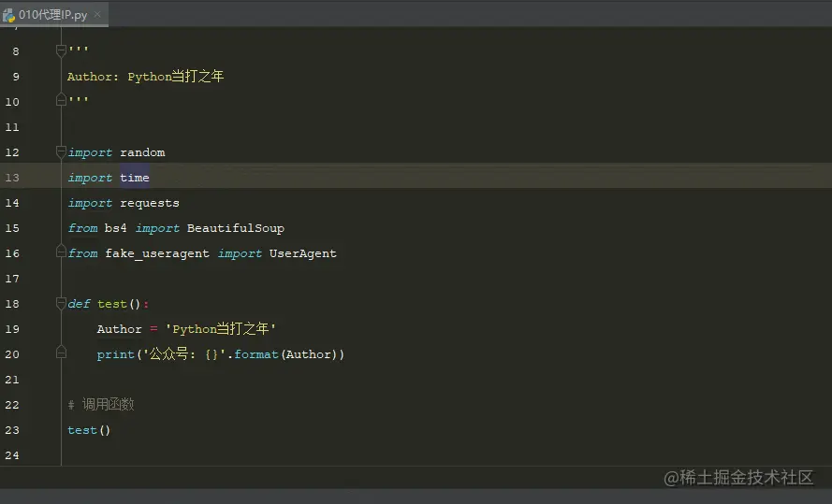Click the 'from' keyword on line 15
Image resolution: width=832 pixels, height=504 pixels.
click(82, 228)
